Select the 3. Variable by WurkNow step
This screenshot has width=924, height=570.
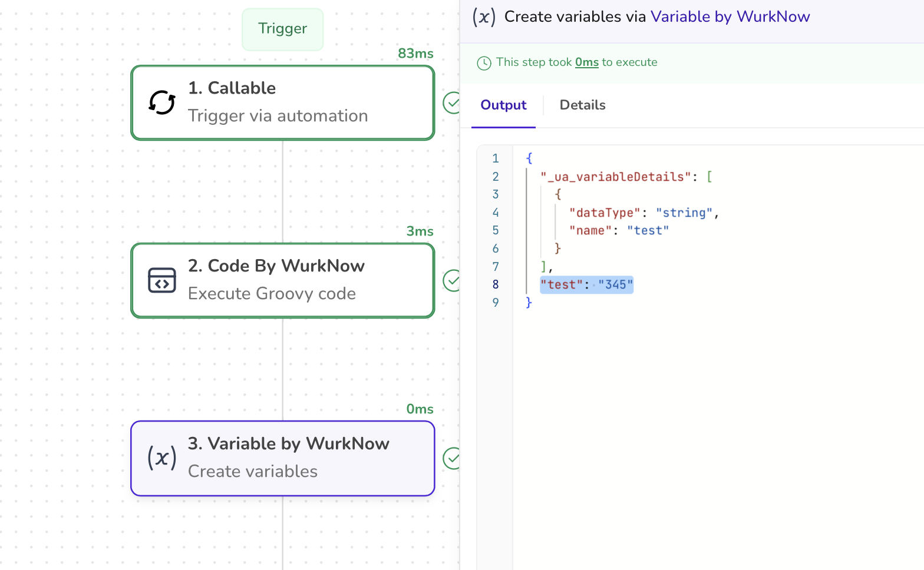[283, 458]
